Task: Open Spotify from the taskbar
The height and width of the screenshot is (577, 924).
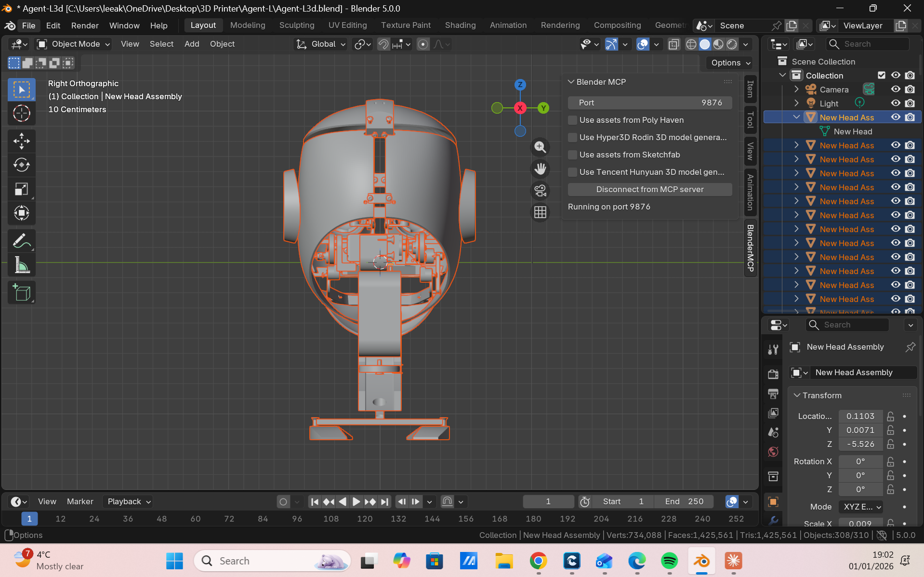Action: (669, 561)
